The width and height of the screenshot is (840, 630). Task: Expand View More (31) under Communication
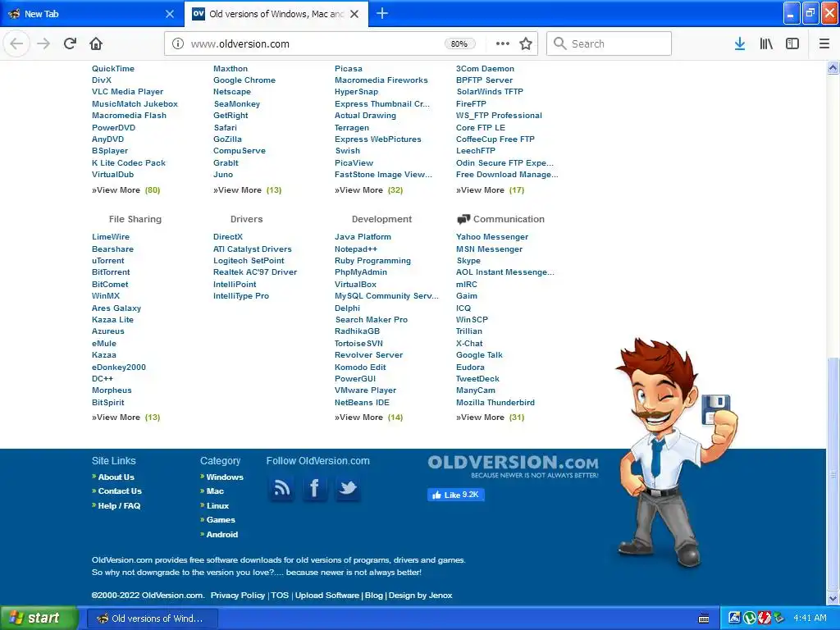[491, 418]
